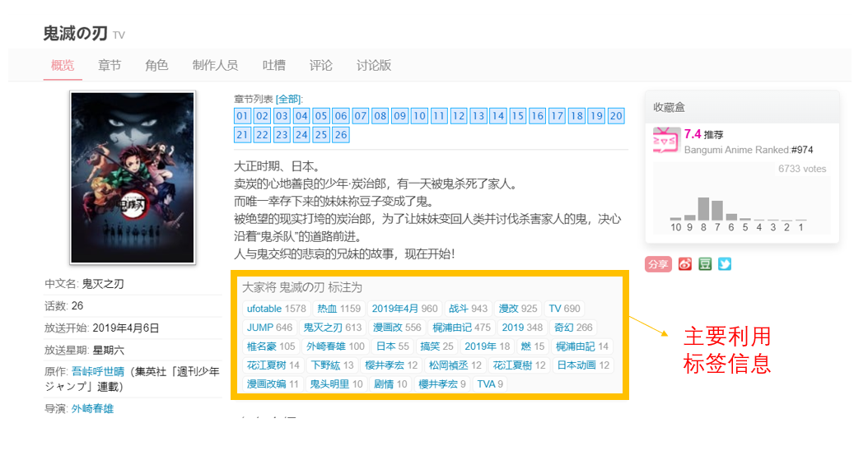The height and width of the screenshot is (451, 868).
Task: Click the 战斗 tag
Action: coord(468,309)
